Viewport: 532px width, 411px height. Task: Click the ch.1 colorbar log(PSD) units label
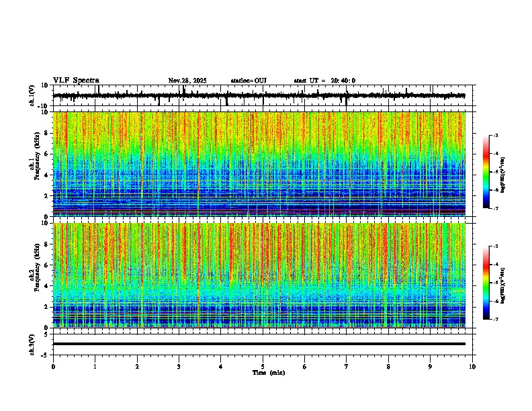click(502, 175)
